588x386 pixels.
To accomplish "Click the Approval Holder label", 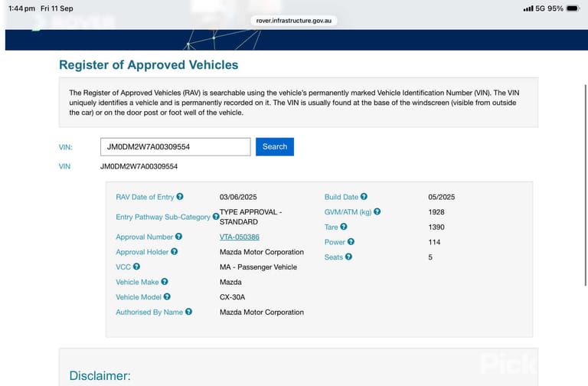I will (142, 252).
